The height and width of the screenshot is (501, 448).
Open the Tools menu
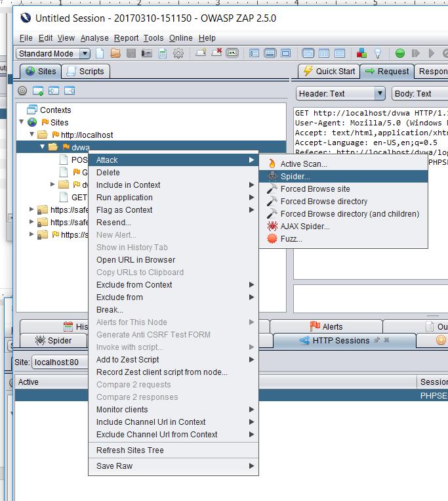(153, 38)
